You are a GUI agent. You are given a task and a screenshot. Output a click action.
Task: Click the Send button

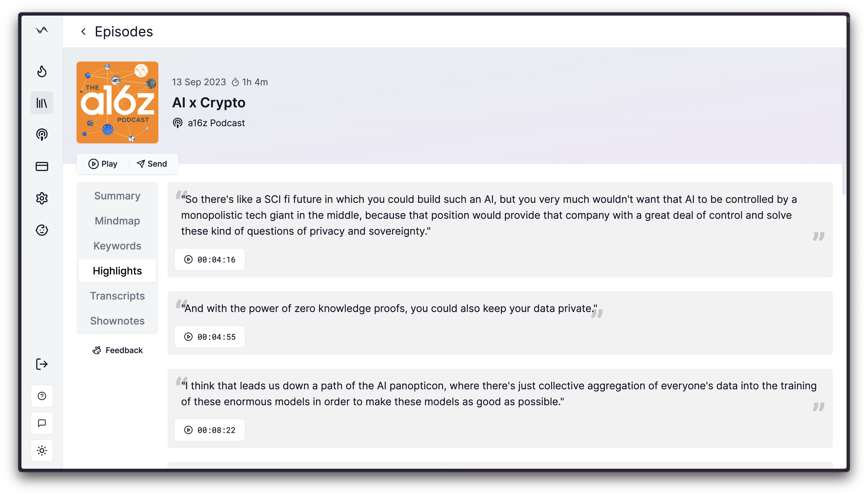tap(152, 164)
